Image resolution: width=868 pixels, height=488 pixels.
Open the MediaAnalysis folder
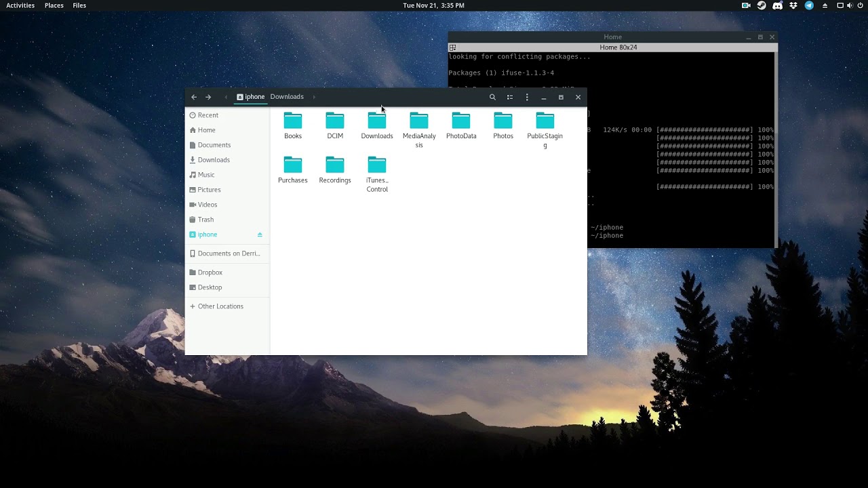419,130
